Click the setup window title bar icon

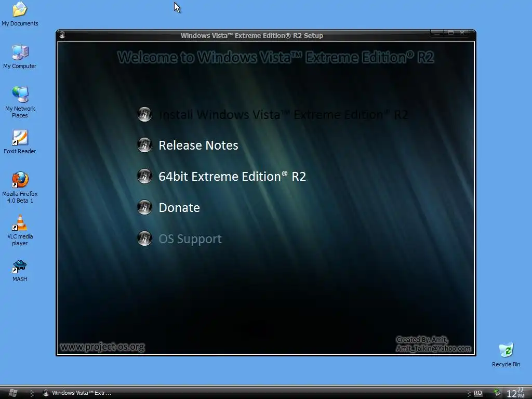pos(62,35)
